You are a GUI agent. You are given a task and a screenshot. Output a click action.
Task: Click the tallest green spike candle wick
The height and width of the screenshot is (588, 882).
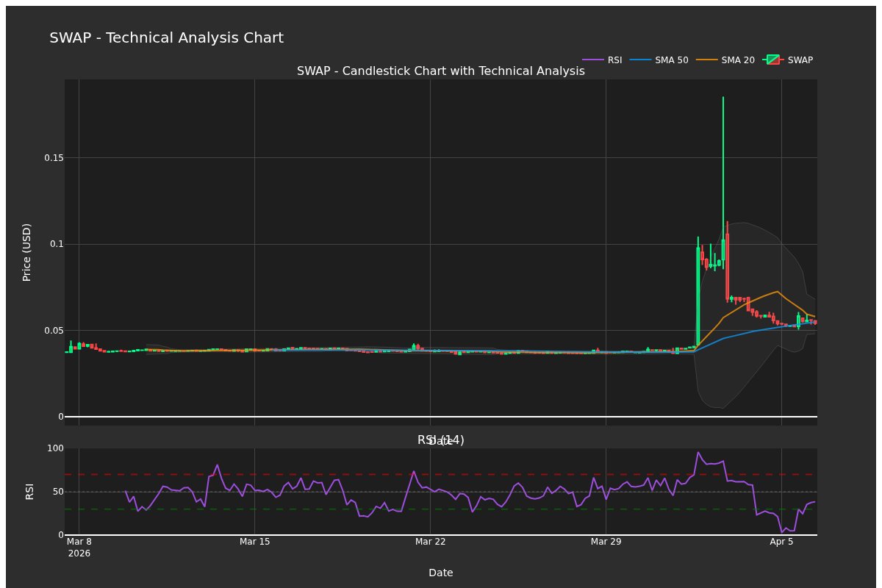[723, 168]
